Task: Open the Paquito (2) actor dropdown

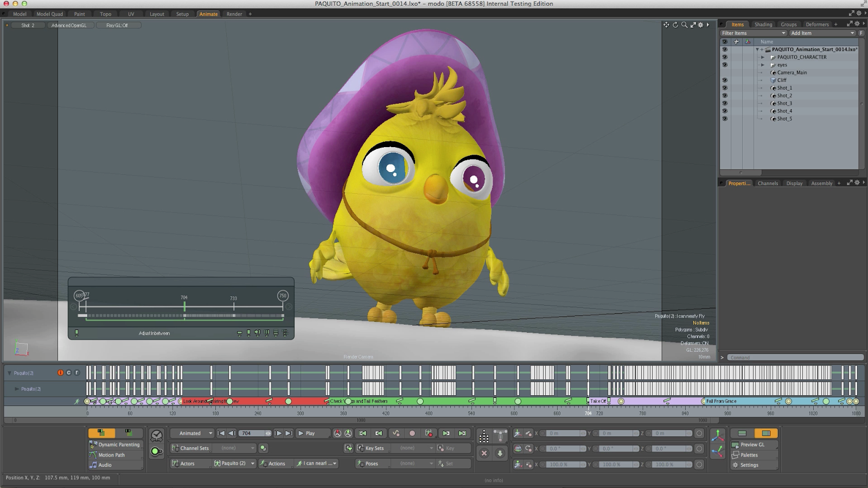Action: tap(234, 464)
